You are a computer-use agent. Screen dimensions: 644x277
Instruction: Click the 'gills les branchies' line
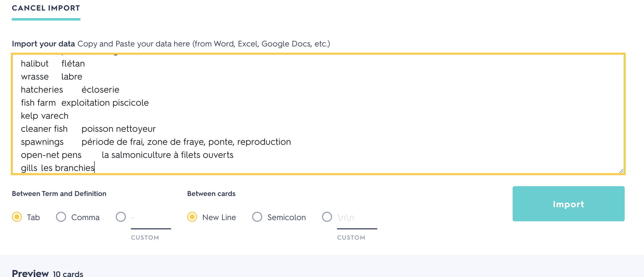coord(58,168)
